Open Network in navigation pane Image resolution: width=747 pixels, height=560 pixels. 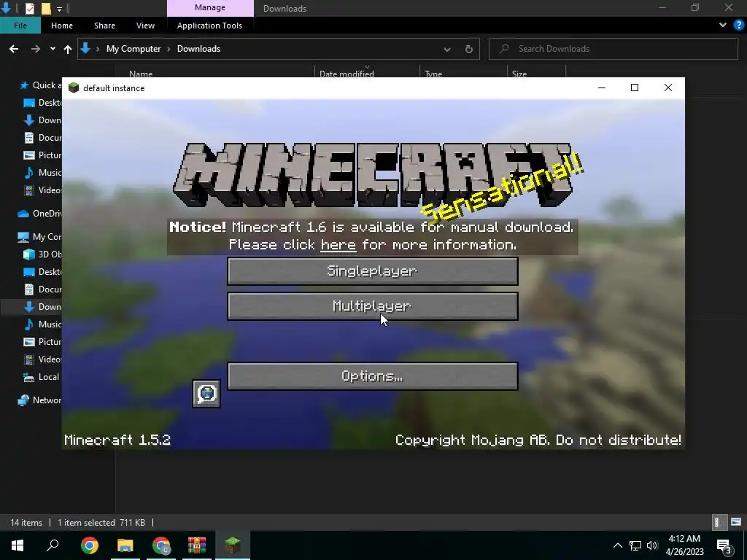(40, 400)
